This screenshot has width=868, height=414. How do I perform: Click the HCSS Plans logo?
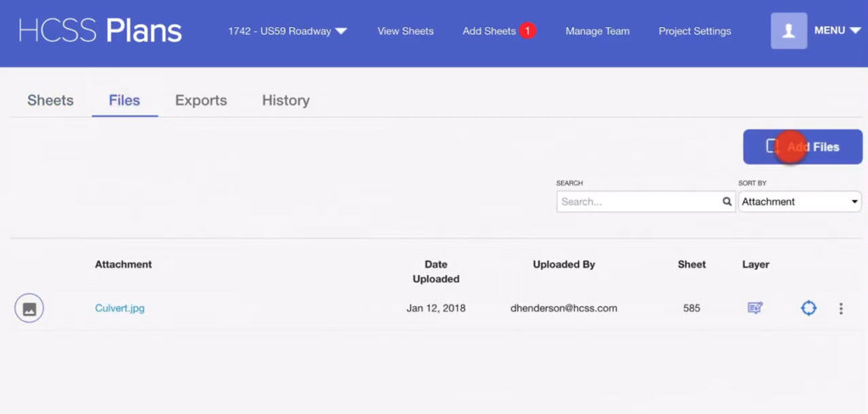100,31
